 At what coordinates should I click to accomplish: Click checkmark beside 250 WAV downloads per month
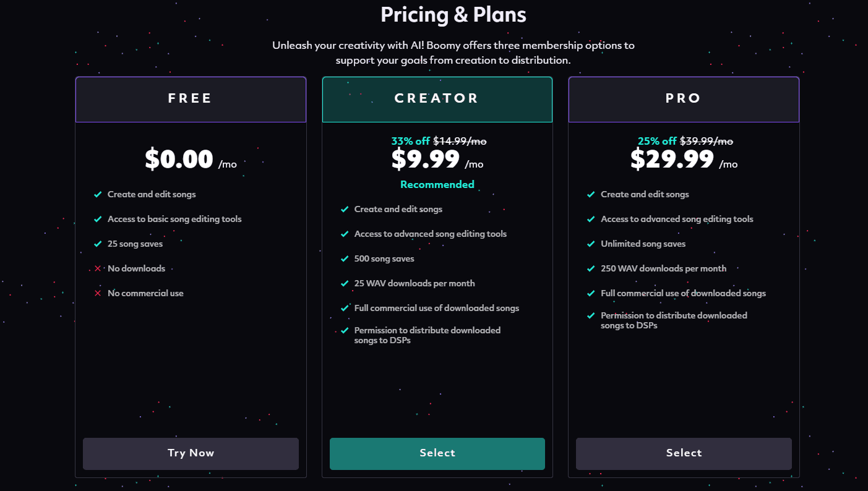pyautogui.click(x=591, y=268)
